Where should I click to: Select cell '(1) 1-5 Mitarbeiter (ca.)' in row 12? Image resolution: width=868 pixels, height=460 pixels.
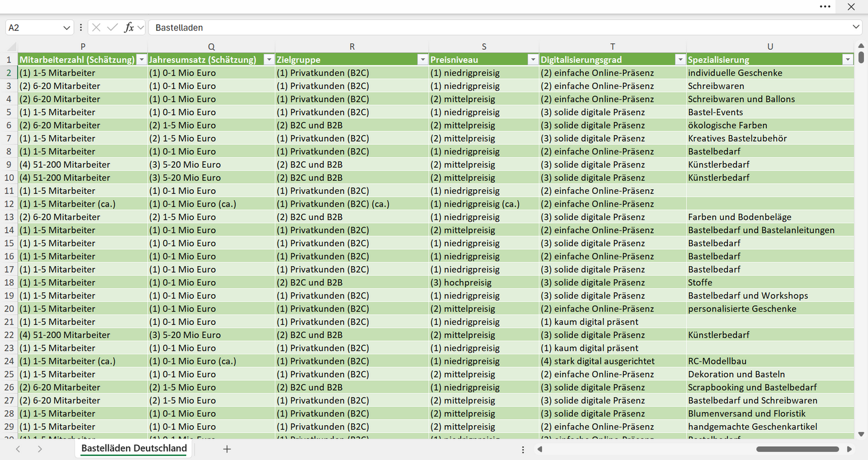pos(83,204)
